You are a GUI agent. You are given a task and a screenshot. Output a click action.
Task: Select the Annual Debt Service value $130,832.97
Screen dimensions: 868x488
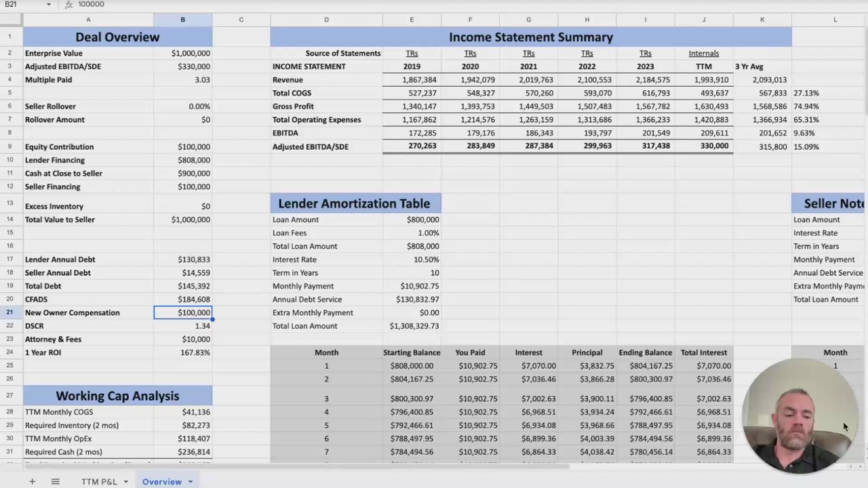412,299
